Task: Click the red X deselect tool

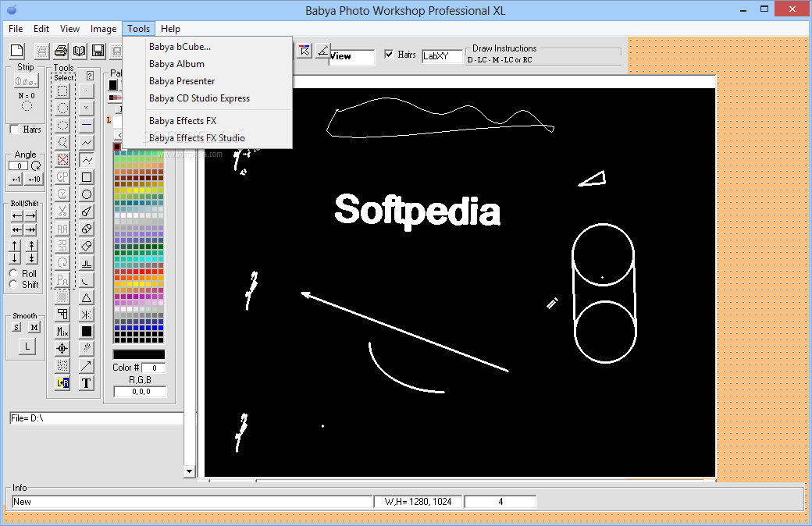Action: click(62, 160)
